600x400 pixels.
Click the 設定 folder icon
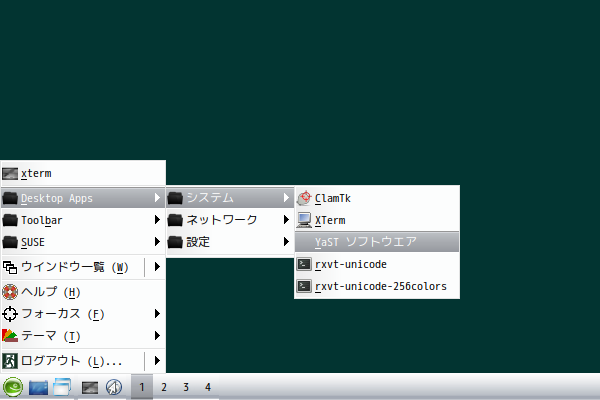tap(175, 242)
